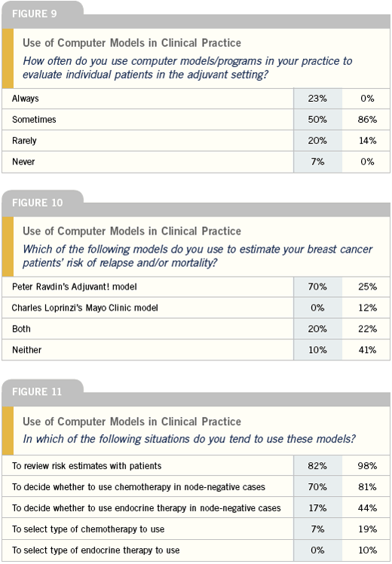The image size is (392, 564).
Task: Select Charles Loprinzi's Mayo Clinic model
Action: tap(85, 308)
